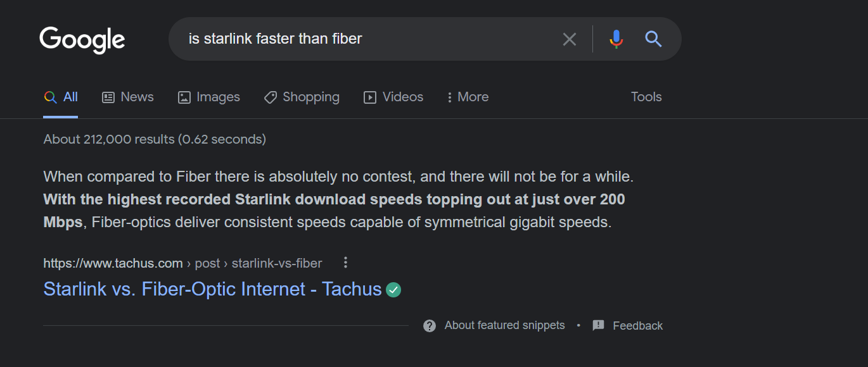Open Starlink vs. Fiber-Optic Internet link
The image size is (868, 367).
click(212, 289)
